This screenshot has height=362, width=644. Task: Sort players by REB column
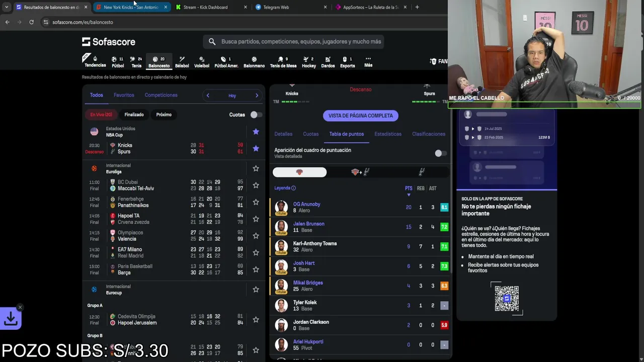pos(421,189)
